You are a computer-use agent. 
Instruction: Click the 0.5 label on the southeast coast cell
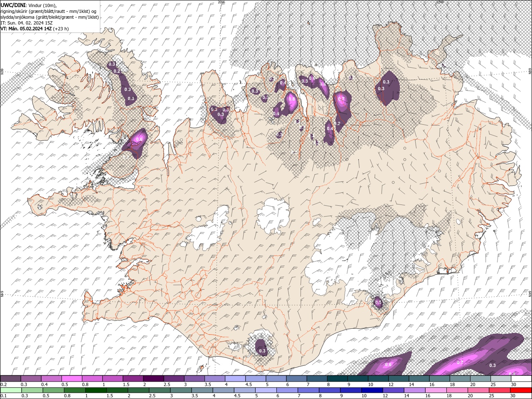(x=378, y=302)
